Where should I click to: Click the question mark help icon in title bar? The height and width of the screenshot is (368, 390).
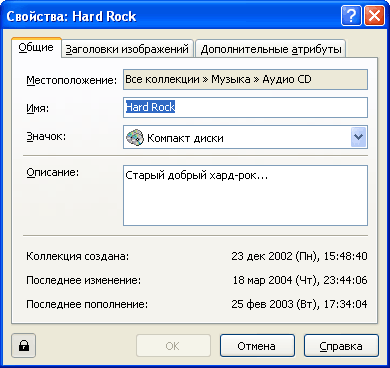point(351,16)
